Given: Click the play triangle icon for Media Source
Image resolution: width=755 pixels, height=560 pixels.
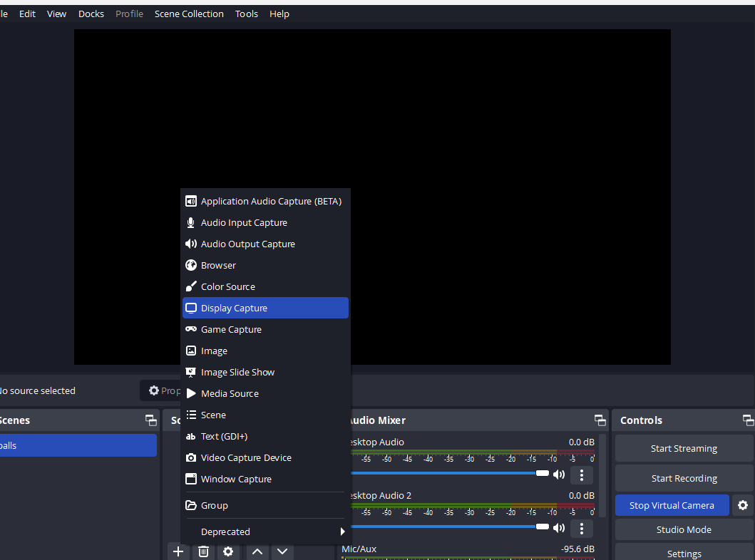Looking at the screenshot, I should point(191,393).
